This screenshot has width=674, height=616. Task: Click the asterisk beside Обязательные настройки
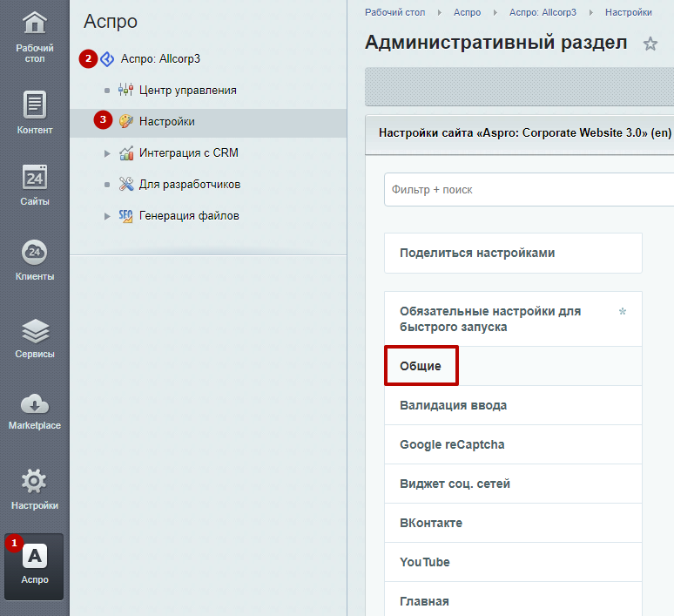pyautogui.click(x=622, y=311)
